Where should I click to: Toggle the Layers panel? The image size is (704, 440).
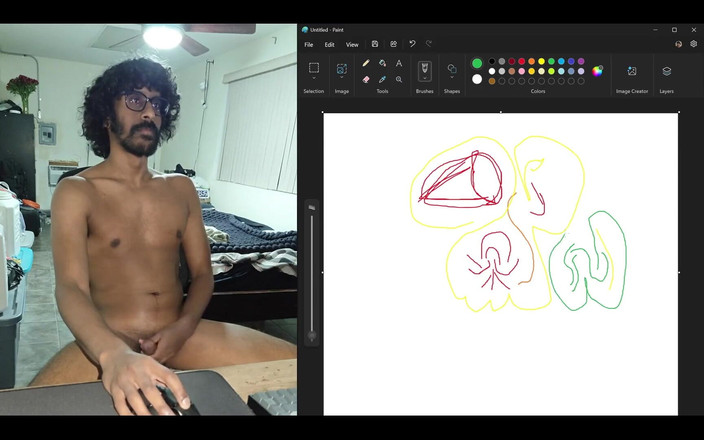[667, 71]
